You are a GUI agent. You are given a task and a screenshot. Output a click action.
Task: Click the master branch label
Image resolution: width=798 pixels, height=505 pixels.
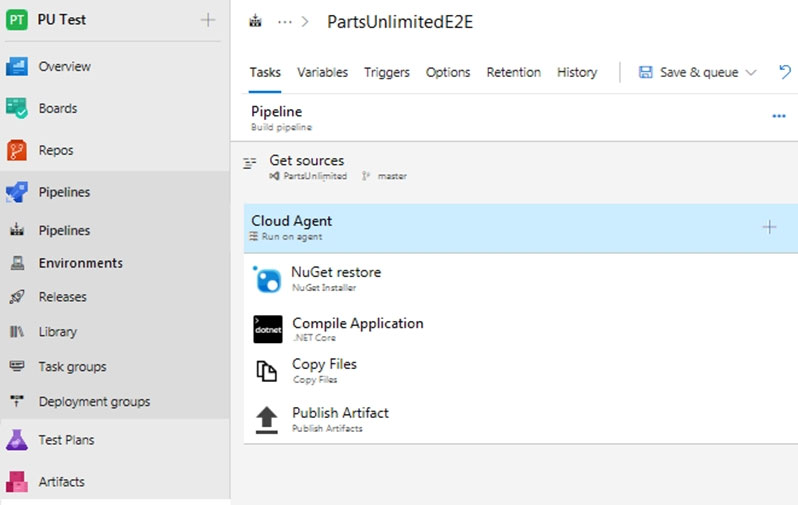click(392, 176)
